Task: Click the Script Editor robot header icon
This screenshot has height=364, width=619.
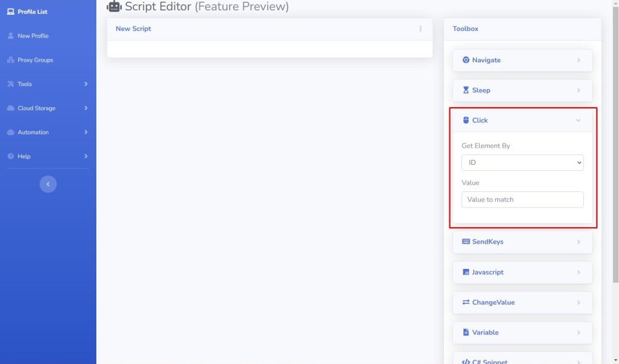Action: pyautogui.click(x=114, y=6)
